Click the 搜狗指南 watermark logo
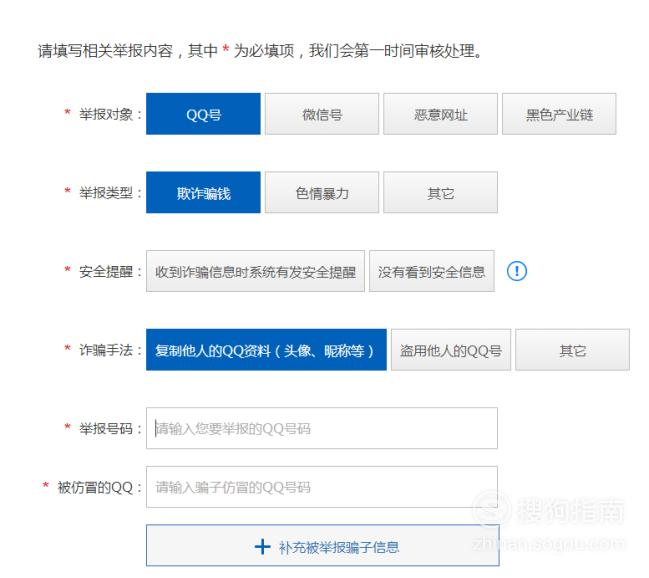The width and height of the screenshot is (649, 578). click(x=549, y=509)
